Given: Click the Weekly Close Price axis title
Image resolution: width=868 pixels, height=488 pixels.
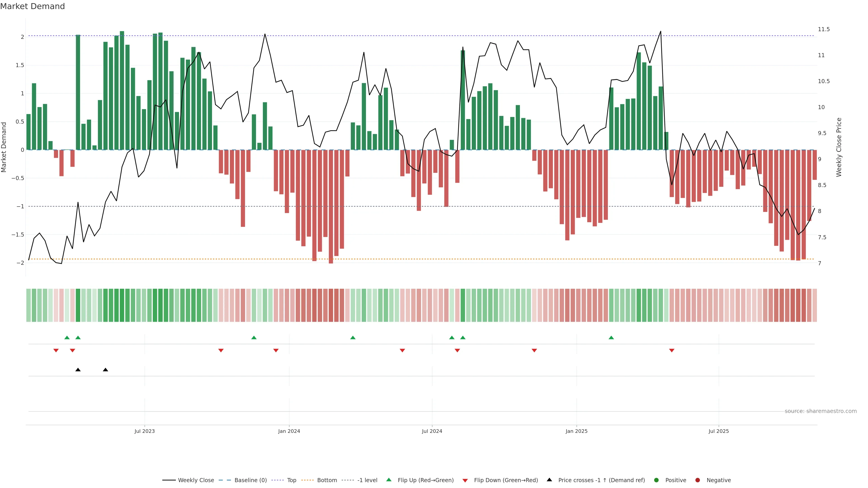Looking at the screenshot, I should (839, 147).
